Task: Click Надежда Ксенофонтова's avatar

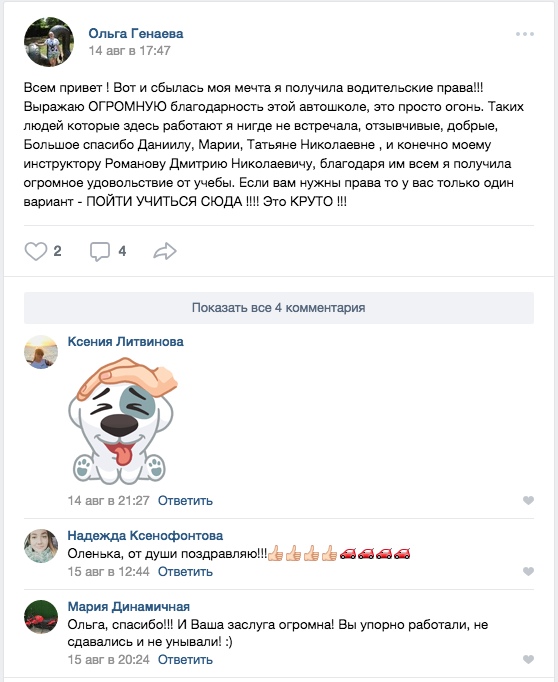Action: pos(41,546)
